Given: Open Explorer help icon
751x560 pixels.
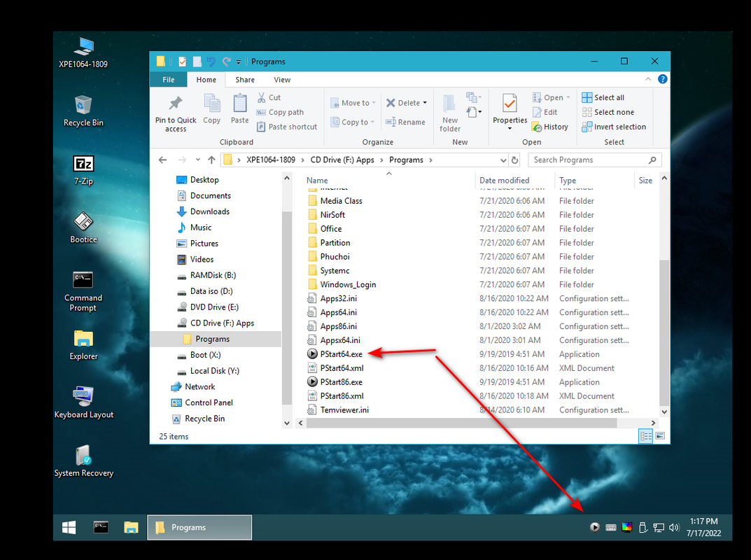Looking at the screenshot, I should pyautogui.click(x=662, y=79).
